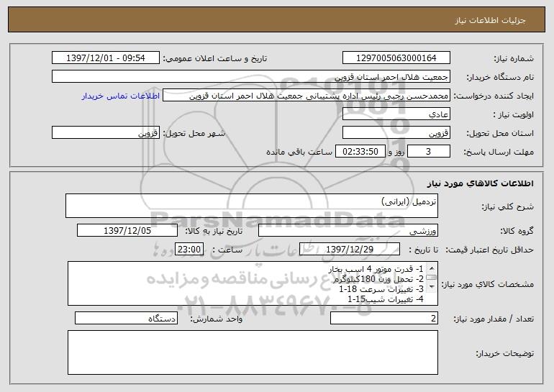Click the label 'مشخصات کالاي مورد نیاز'
The height and width of the screenshot is (392, 554).
pos(488,284)
